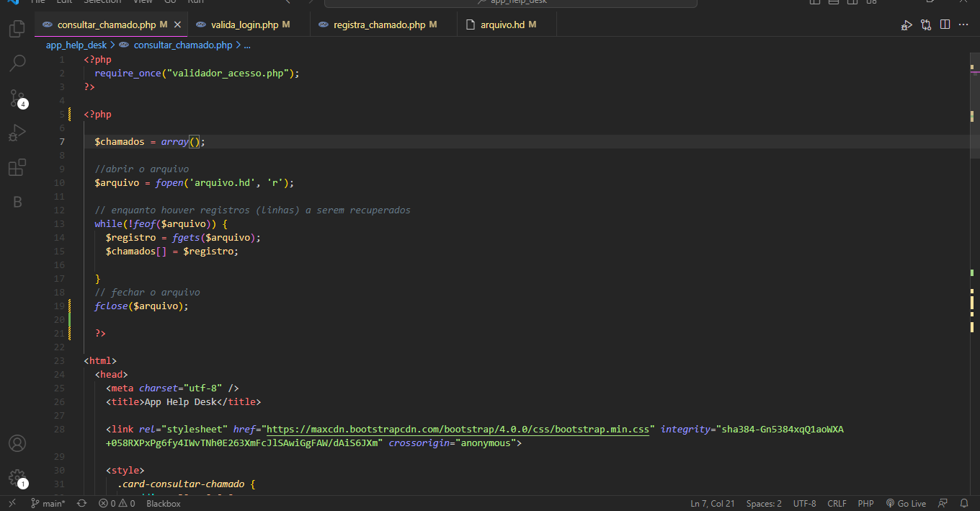Open notifications bell in the status bar
980x511 pixels.
point(964,504)
